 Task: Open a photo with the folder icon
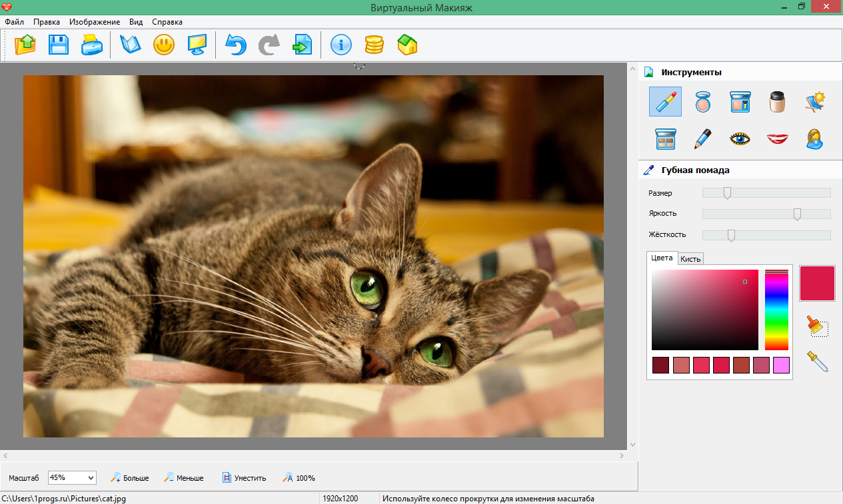pos(25,45)
